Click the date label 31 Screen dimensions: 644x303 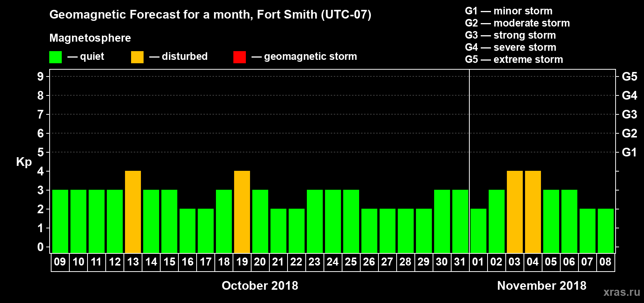point(460,262)
